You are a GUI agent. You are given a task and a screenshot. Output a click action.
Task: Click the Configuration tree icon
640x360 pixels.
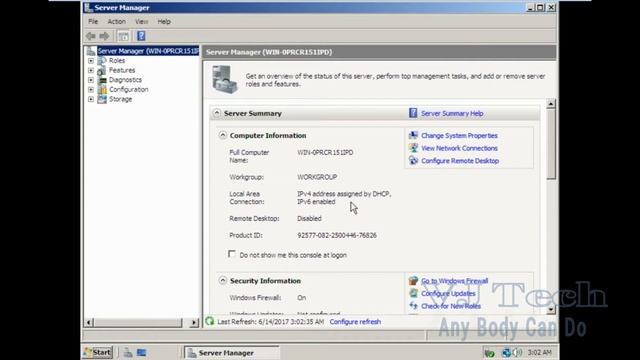tap(102, 89)
